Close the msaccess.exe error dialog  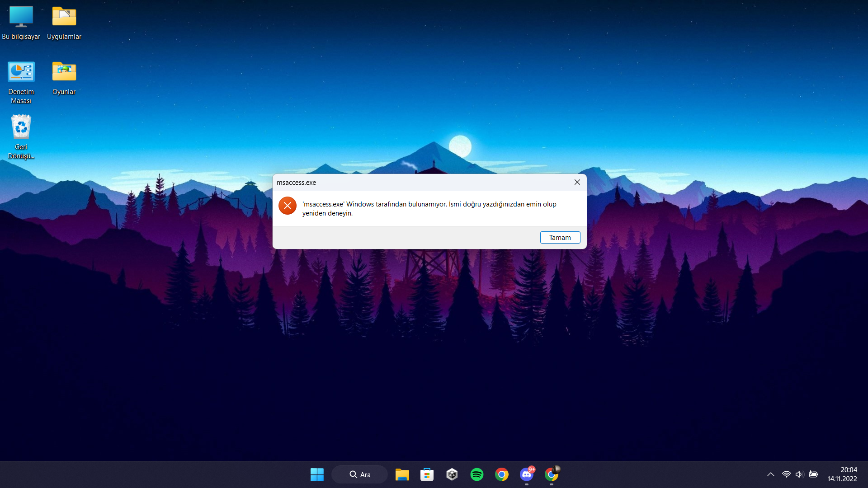point(577,182)
